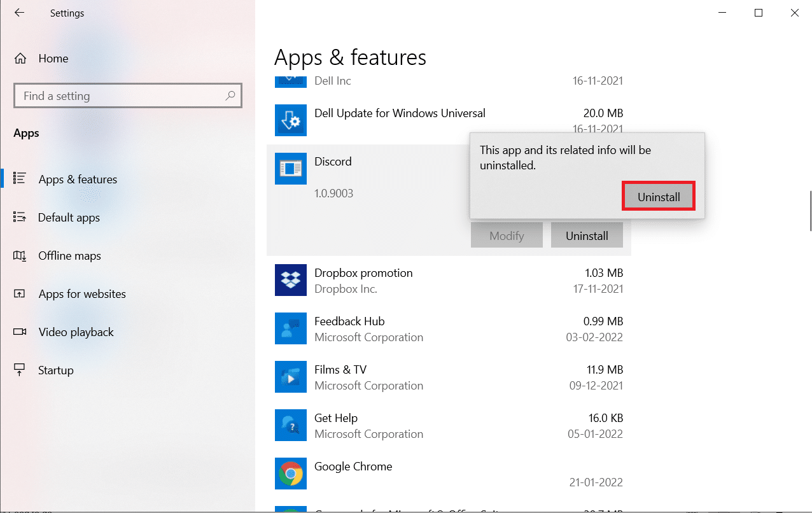Click the Apps & features heading
Image resolution: width=812 pixels, height=513 pixels.
click(x=350, y=58)
